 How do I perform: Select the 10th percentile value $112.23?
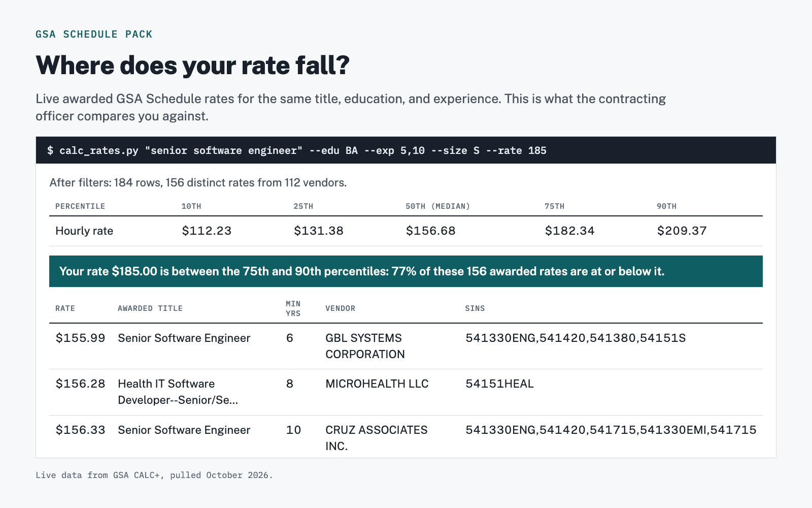coord(207,231)
